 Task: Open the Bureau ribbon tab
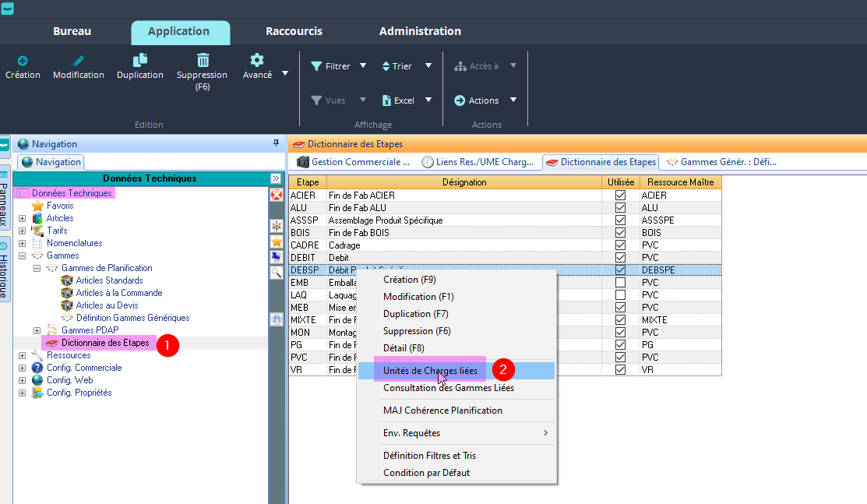[72, 32]
